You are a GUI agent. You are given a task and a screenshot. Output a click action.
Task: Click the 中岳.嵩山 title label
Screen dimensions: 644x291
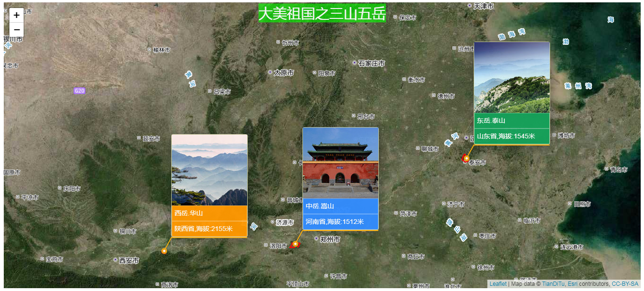pos(320,206)
